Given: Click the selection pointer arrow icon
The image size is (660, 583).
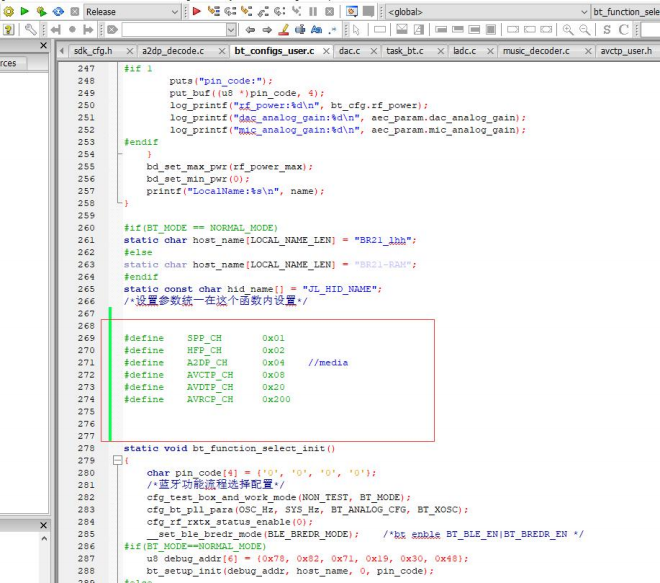Looking at the screenshot, I should point(357,29).
